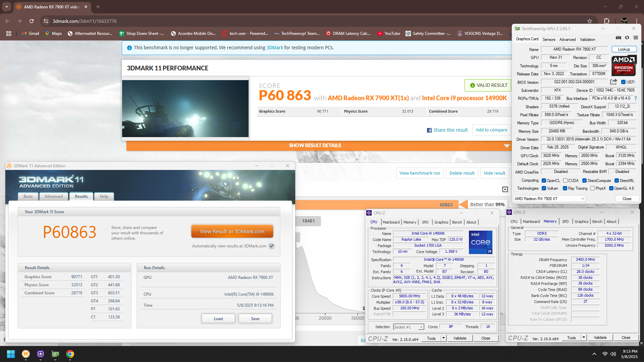Open CPU-Z taskbar icon
Screen dimensions: 644x362
tap(41, 354)
